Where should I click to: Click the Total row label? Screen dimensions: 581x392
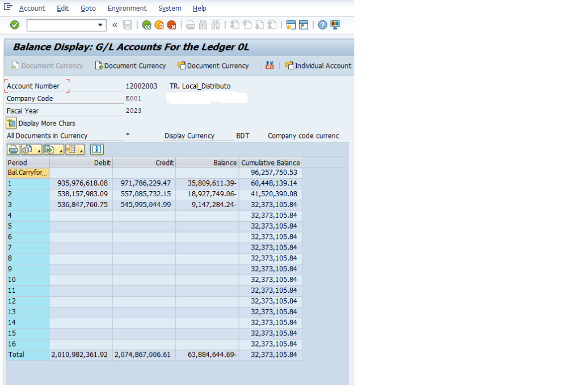coord(16,355)
